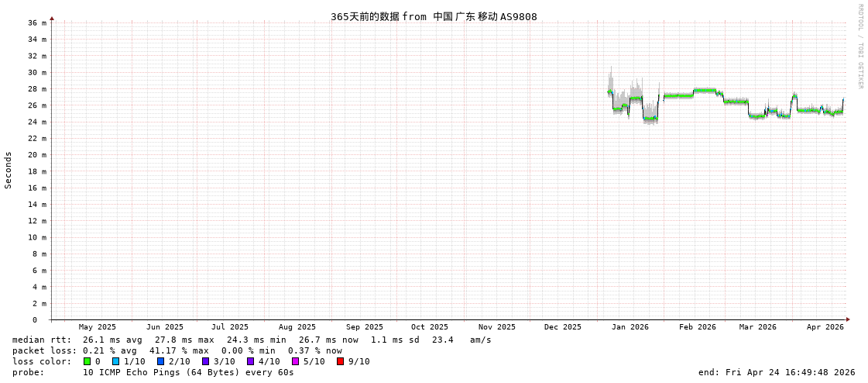868x383 pixels.
Task: Click the Sep 2025 x-axis label
Action: [x=364, y=327]
